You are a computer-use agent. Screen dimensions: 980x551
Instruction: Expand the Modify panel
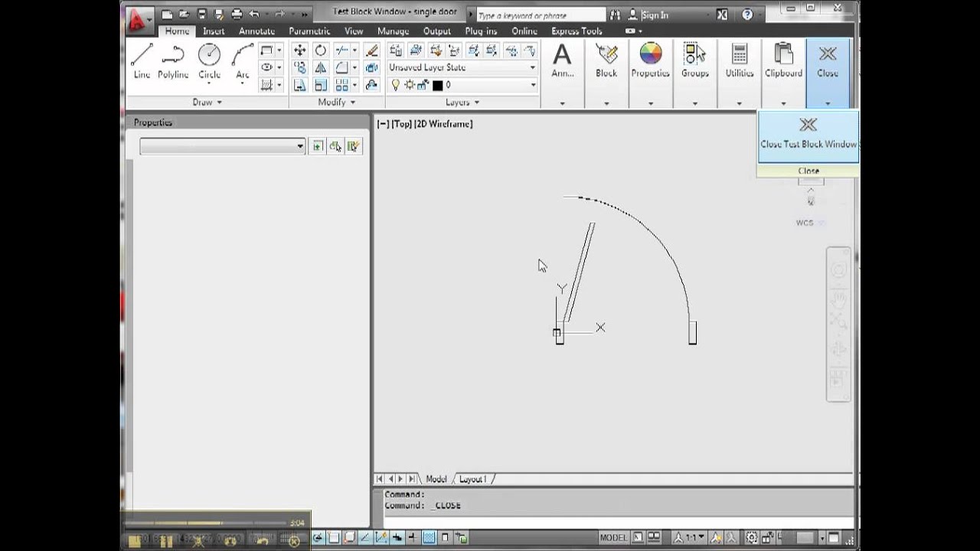[x=337, y=102]
